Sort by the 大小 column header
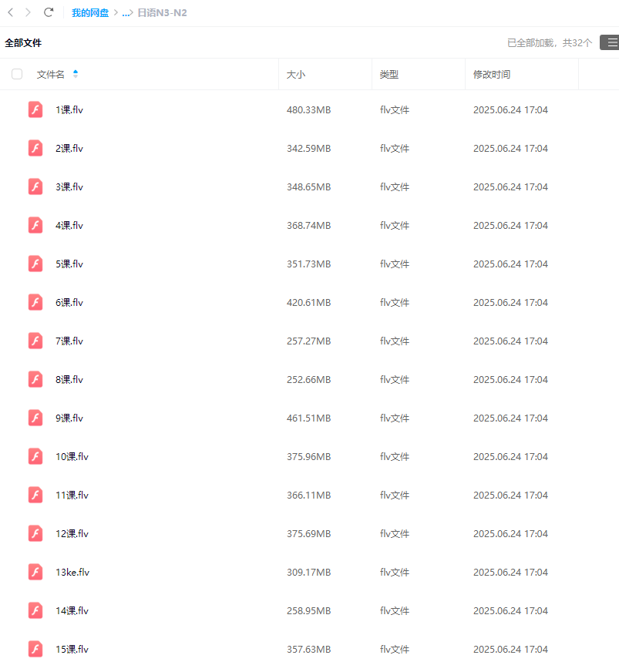Image resolution: width=619 pixels, height=672 pixels. tap(296, 75)
